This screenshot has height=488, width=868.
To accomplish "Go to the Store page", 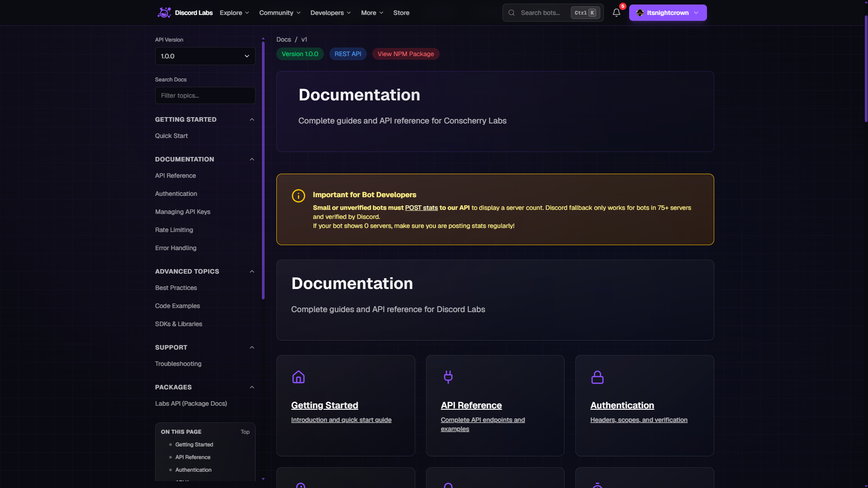I will click(x=401, y=13).
